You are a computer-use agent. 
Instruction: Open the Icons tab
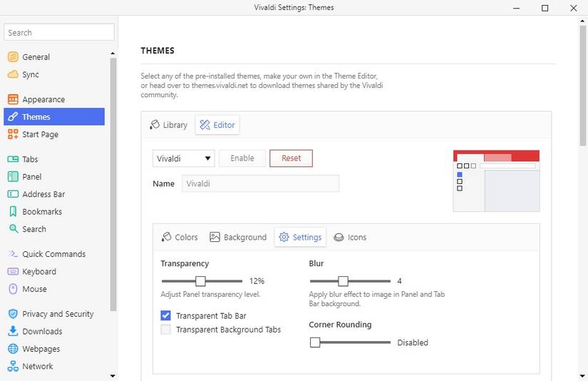point(350,238)
